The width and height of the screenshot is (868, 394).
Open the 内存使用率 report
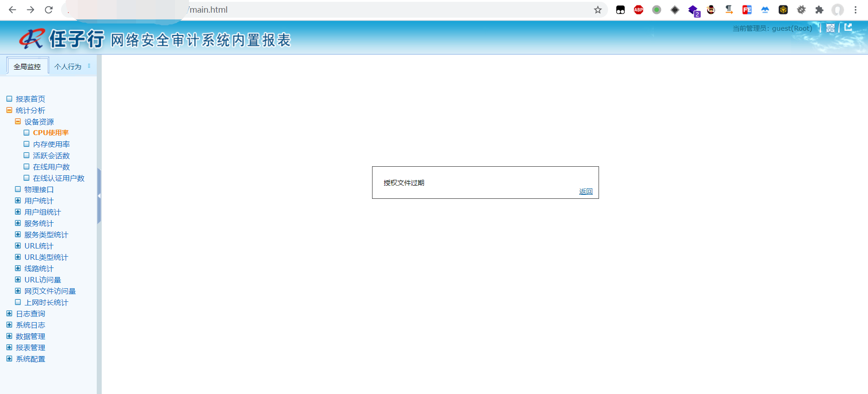coord(51,144)
